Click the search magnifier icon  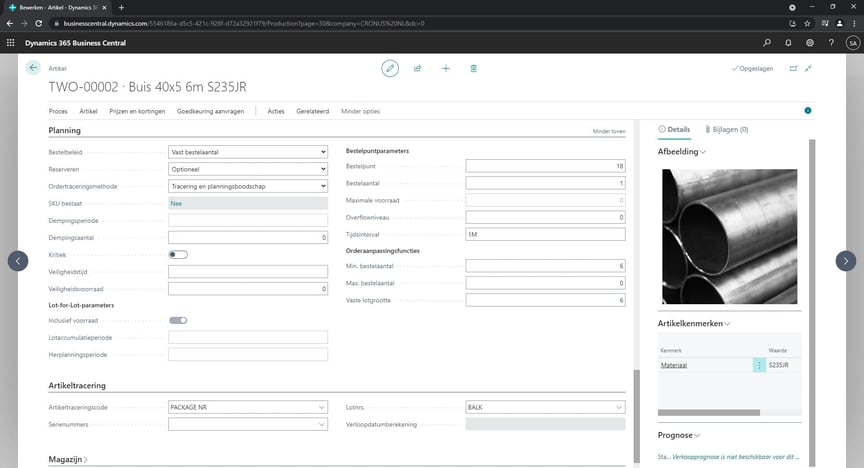tap(767, 42)
